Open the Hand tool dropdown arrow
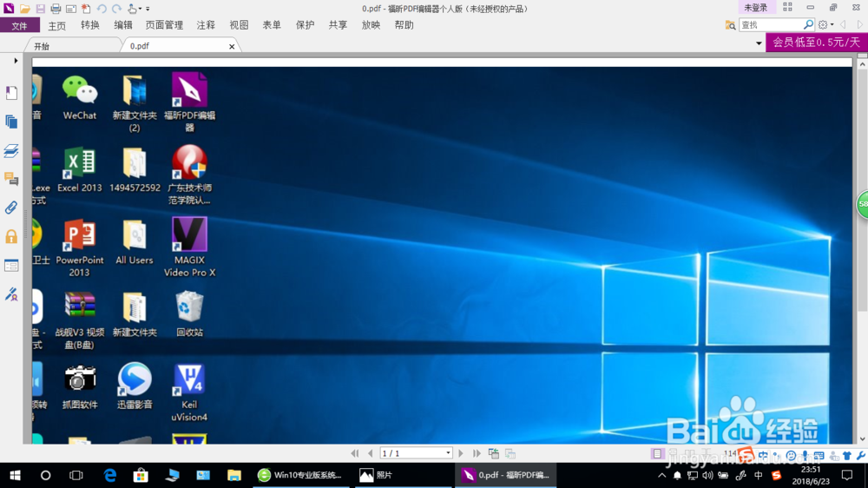The width and height of the screenshot is (868, 488). tap(140, 9)
